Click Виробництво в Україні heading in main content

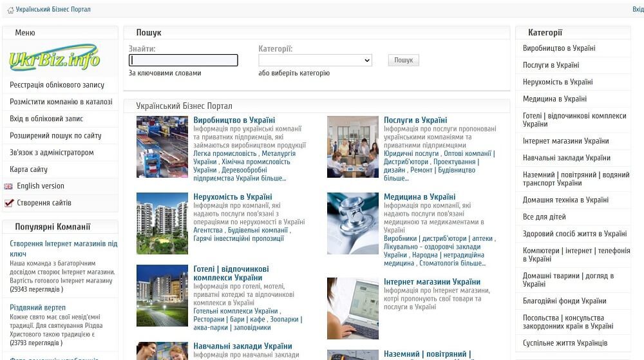[x=234, y=120]
